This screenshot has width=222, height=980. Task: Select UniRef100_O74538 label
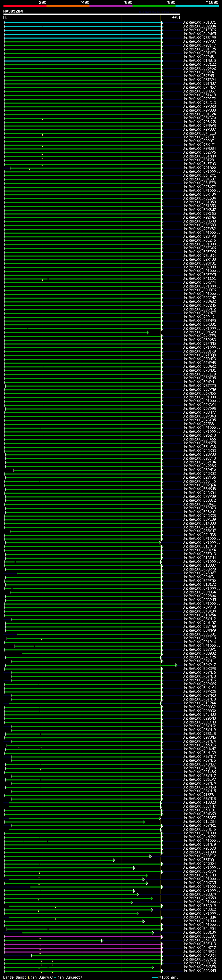(199, 535)
